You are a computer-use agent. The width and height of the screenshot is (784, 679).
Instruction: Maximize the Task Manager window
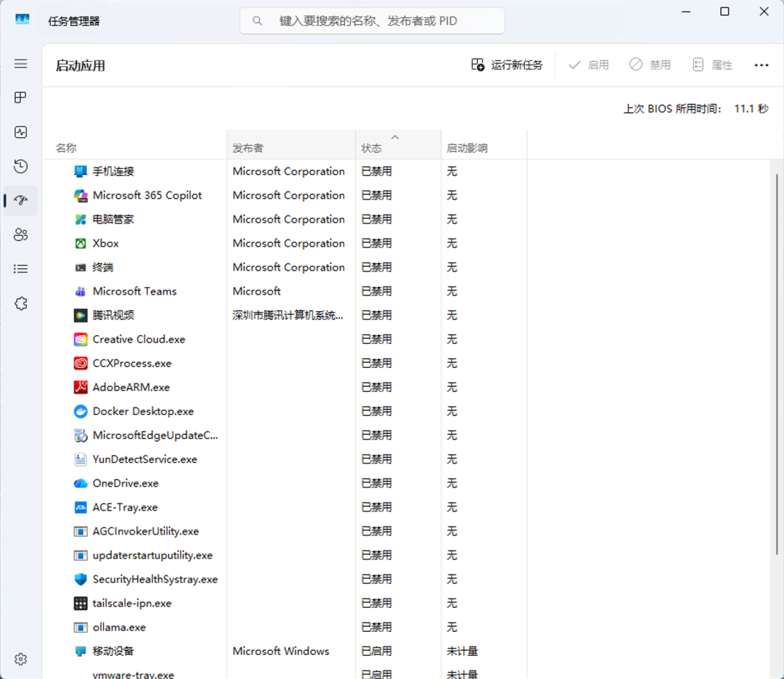click(x=724, y=12)
